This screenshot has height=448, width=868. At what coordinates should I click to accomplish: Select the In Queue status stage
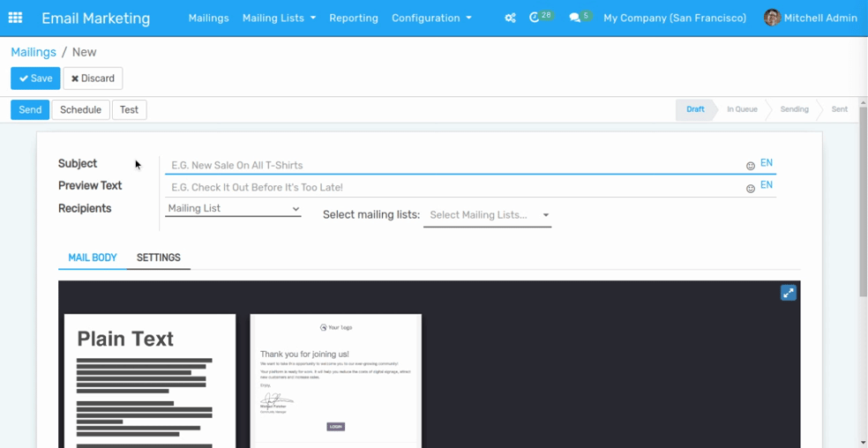(x=742, y=109)
